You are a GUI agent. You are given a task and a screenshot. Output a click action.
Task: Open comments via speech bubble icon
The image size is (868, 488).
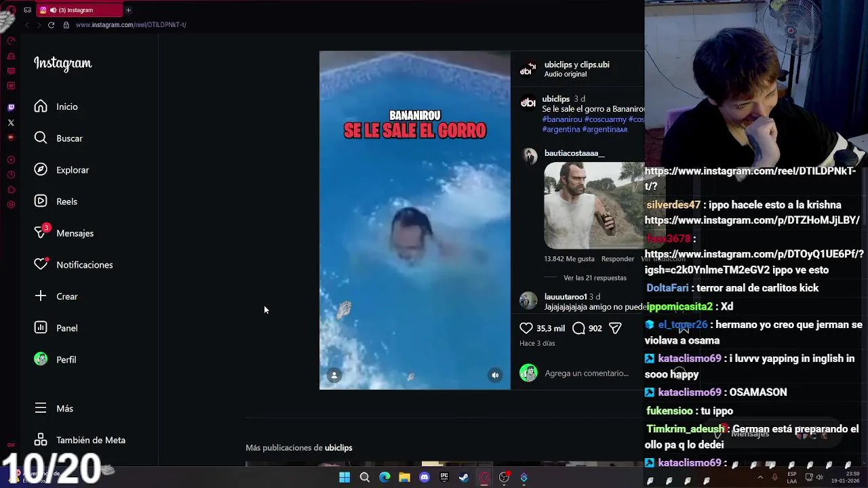pos(578,328)
